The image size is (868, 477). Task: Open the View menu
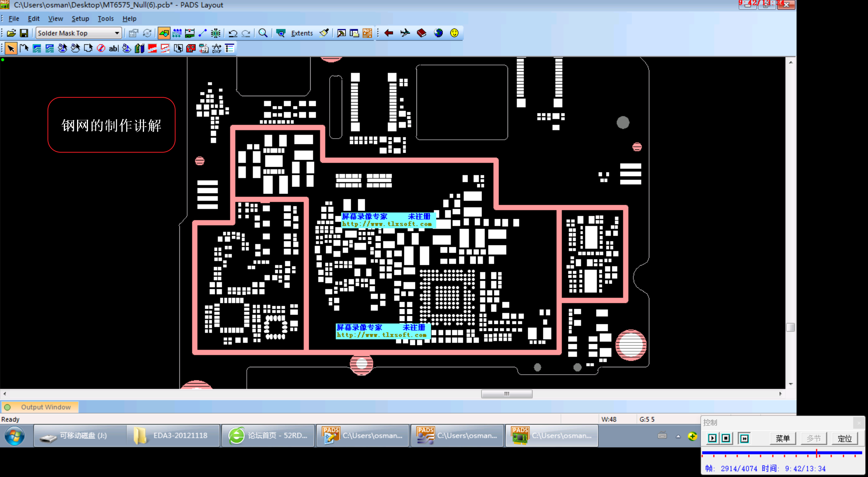[55, 19]
